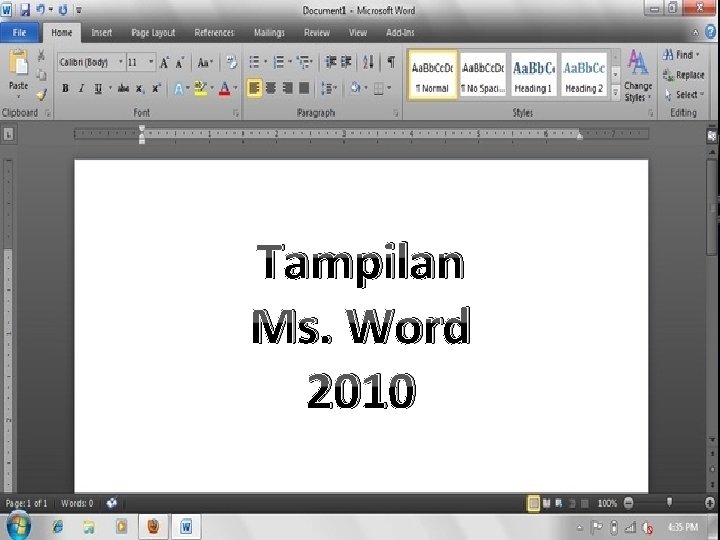Switch to the Page Layout tab
The width and height of the screenshot is (720, 540).
pos(153,33)
